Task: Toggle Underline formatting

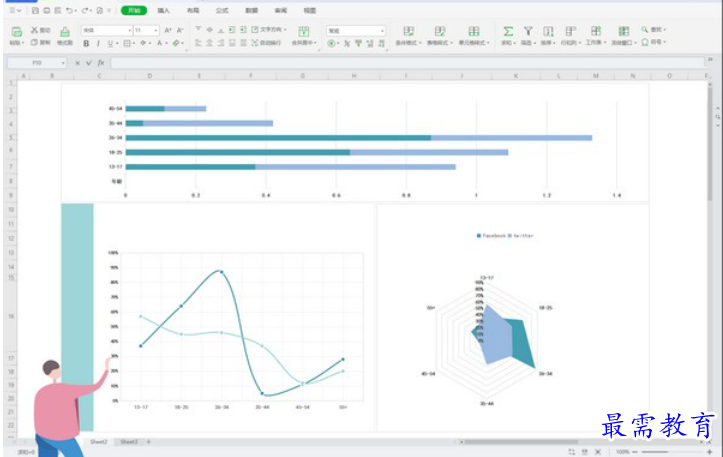Action: click(110, 43)
